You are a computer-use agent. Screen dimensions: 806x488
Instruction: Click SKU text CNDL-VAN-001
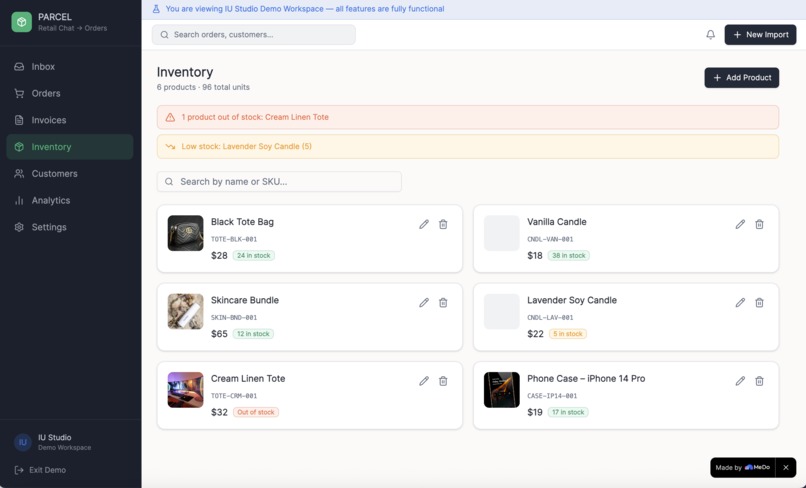550,239
